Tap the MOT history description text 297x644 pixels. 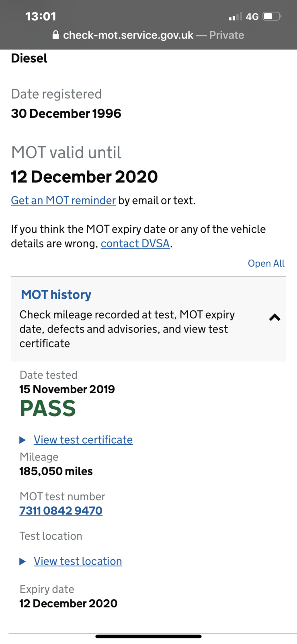pos(127,329)
